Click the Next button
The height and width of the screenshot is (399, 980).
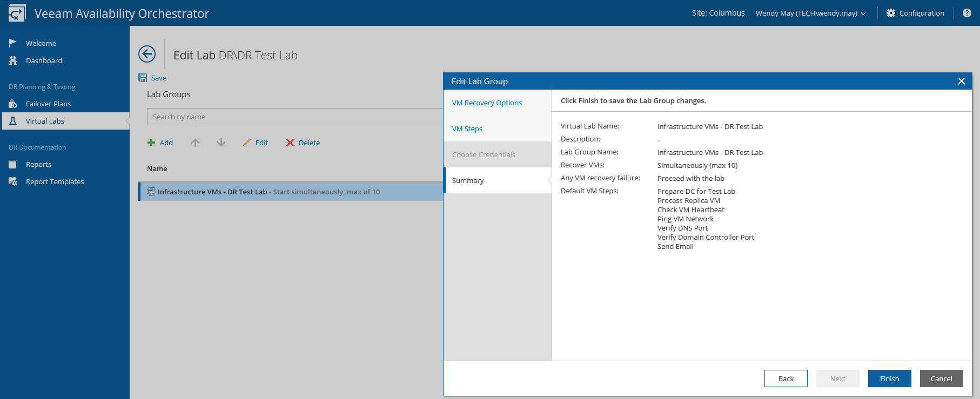click(838, 378)
